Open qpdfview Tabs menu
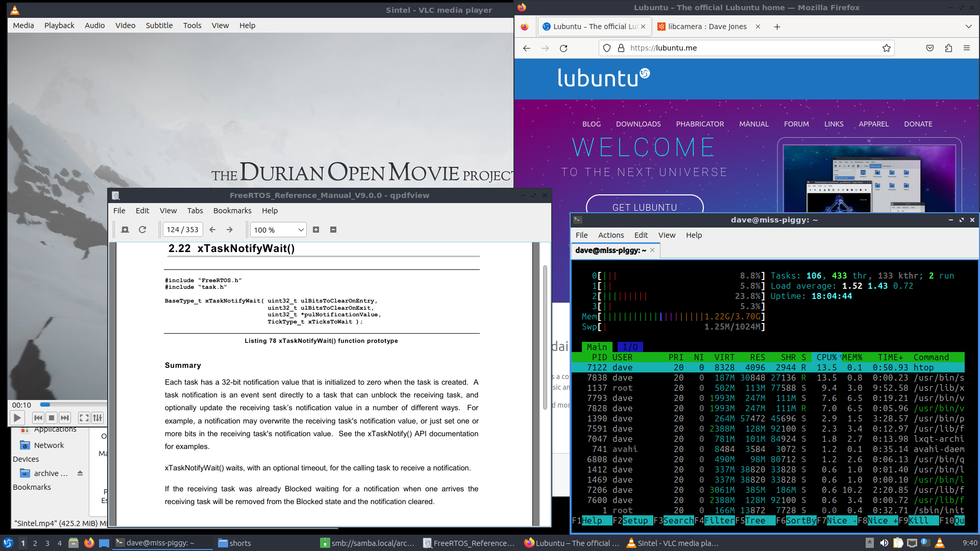The image size is (980, 551). coord(195,211)
